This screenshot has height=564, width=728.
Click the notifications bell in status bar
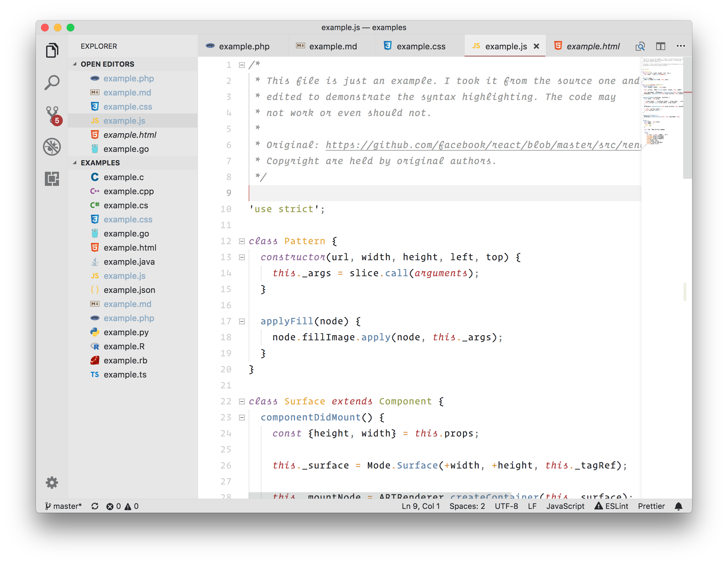click(x=678, y=506)
